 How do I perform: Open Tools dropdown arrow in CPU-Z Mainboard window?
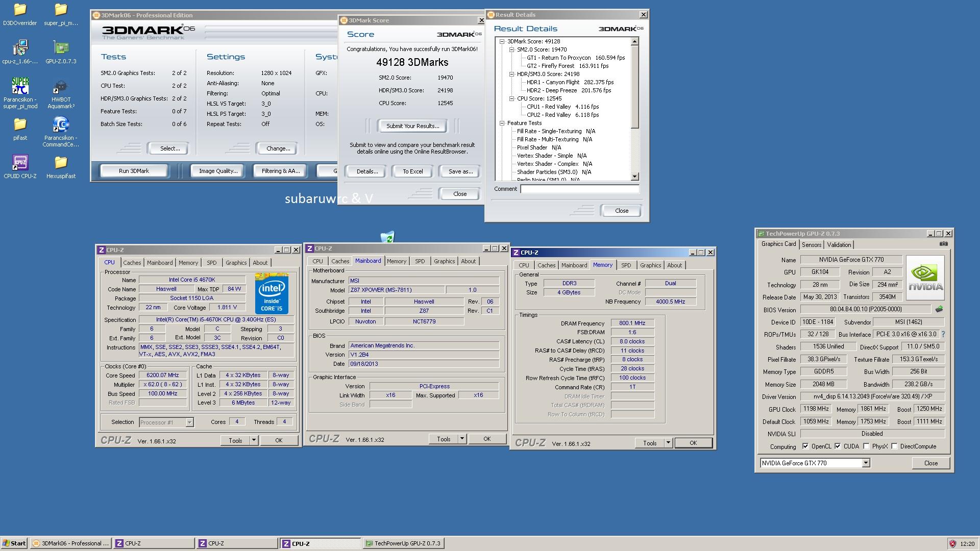(462, 439)
